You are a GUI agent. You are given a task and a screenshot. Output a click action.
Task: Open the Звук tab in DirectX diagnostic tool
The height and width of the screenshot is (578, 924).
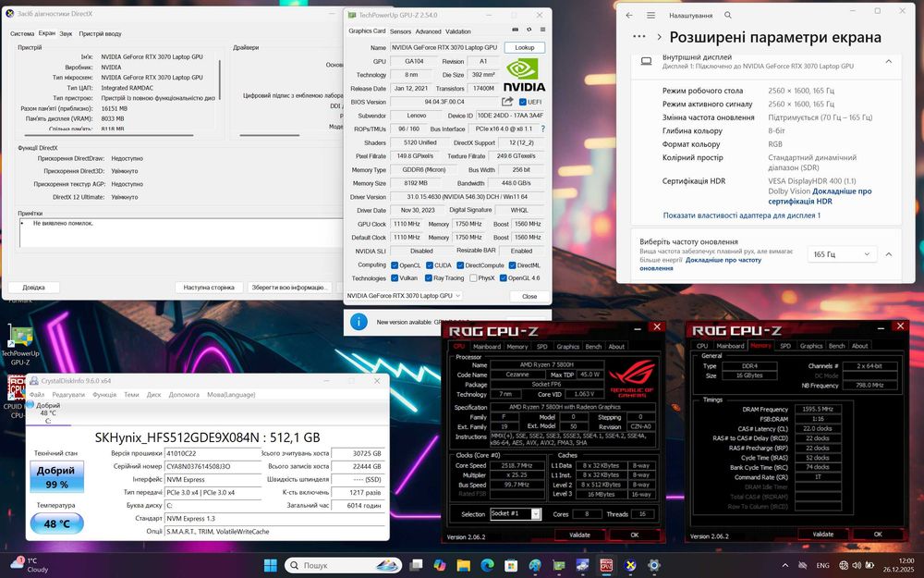(66, 33)
